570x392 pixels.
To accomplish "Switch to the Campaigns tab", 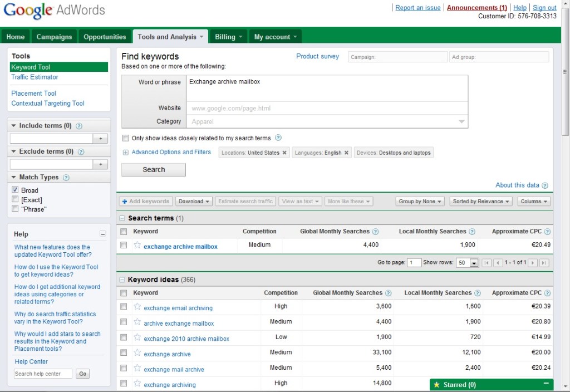I will pyautogui.click(x=54, y=37).
